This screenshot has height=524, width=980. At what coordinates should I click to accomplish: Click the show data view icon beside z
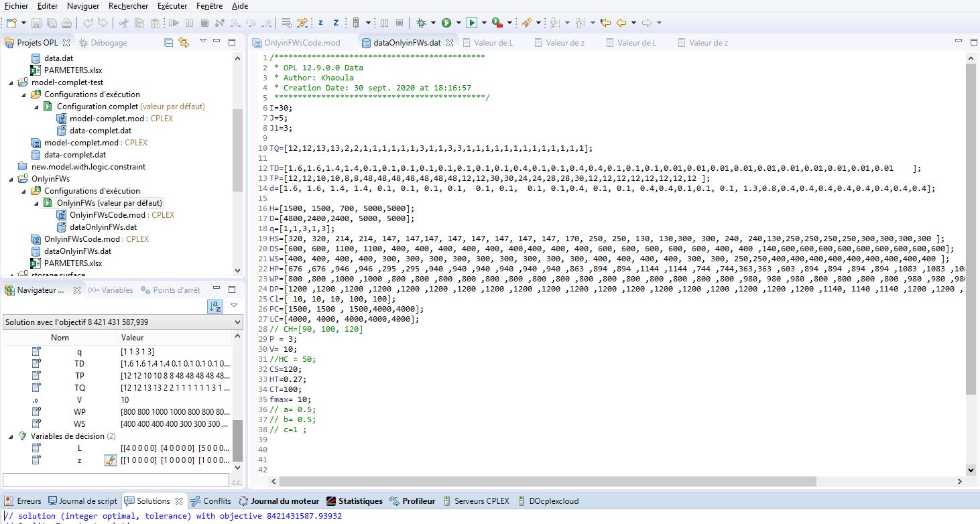coord(111,460)
